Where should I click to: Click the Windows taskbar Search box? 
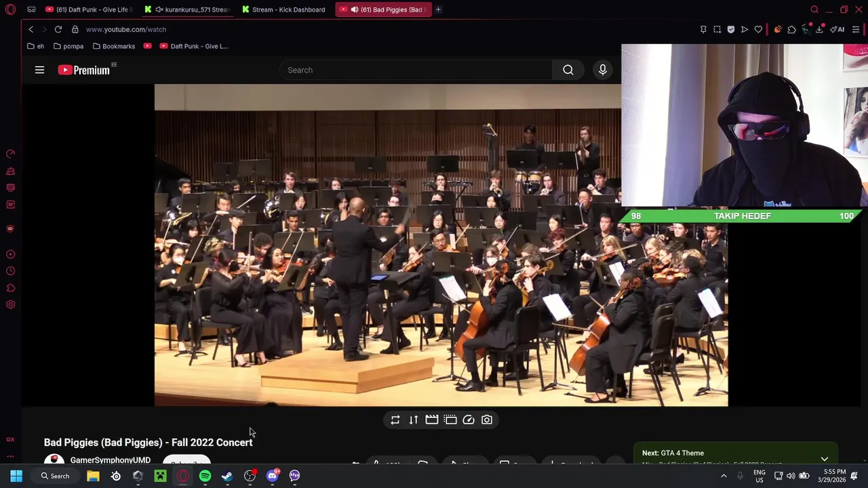(x=54, y=476)
